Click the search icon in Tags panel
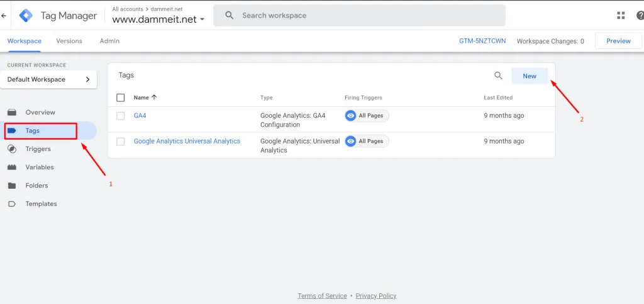Screen dimensions: 644x304 (x=498, y=76)
